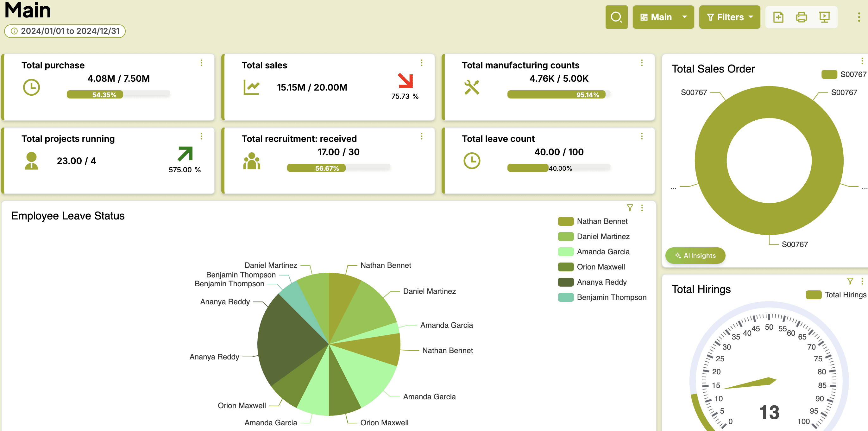Open the Main dashboard selector dropdown
The width and height of the screenshot is (868, 431).
point(663,17)
